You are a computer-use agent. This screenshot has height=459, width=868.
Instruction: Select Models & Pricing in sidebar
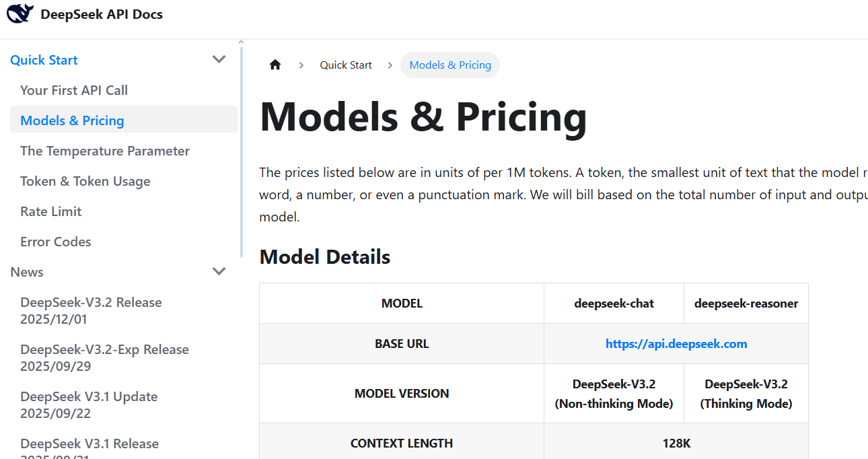(72, 120)
